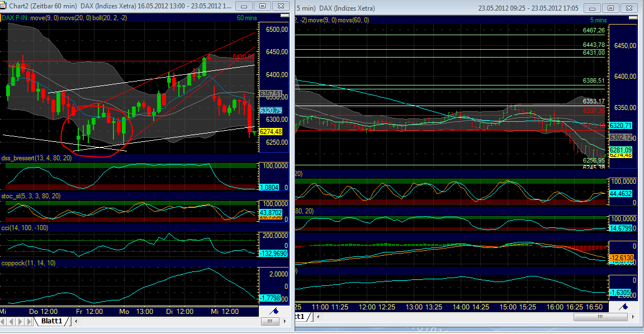Image resolution: width=644 pixels, height=334 pixels.
Task: Jump to first sheet with the leftmost navigation icon
Action: pyautogui.click(x=3, y=321)
